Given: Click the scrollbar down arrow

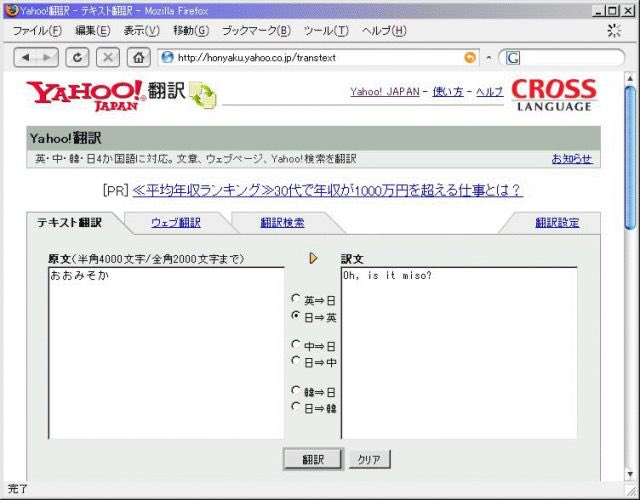Looking at the screenshot, I should point(631,474).
